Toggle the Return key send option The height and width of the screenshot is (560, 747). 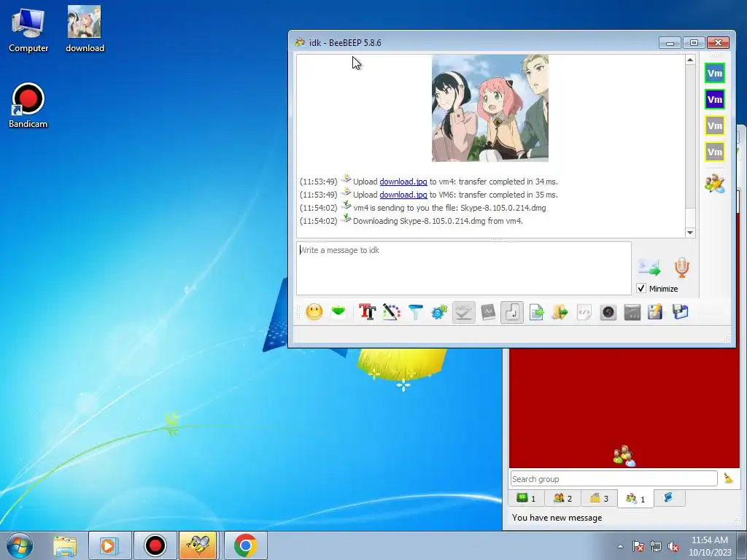point(512,312)
